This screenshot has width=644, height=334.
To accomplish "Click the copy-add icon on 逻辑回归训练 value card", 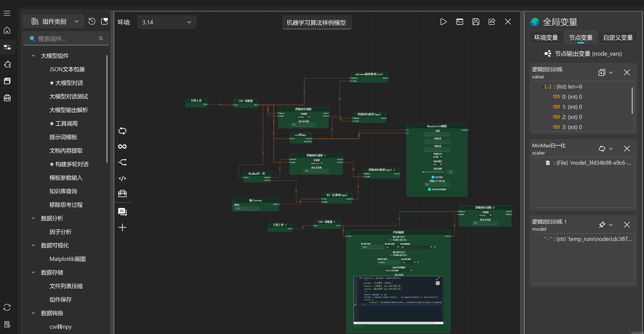I will (602, 72).
